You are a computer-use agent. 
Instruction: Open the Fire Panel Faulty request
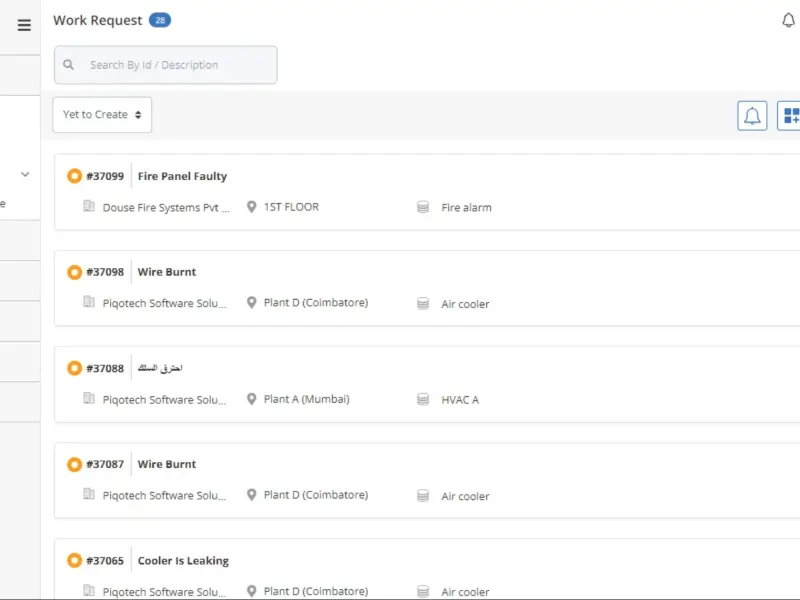tap(182, 176)
